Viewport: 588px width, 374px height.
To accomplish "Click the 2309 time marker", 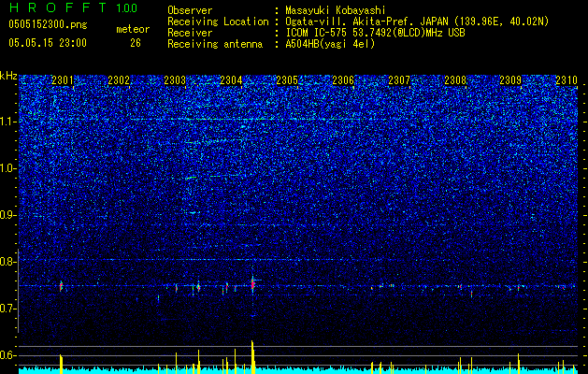I will click(510, 79).
